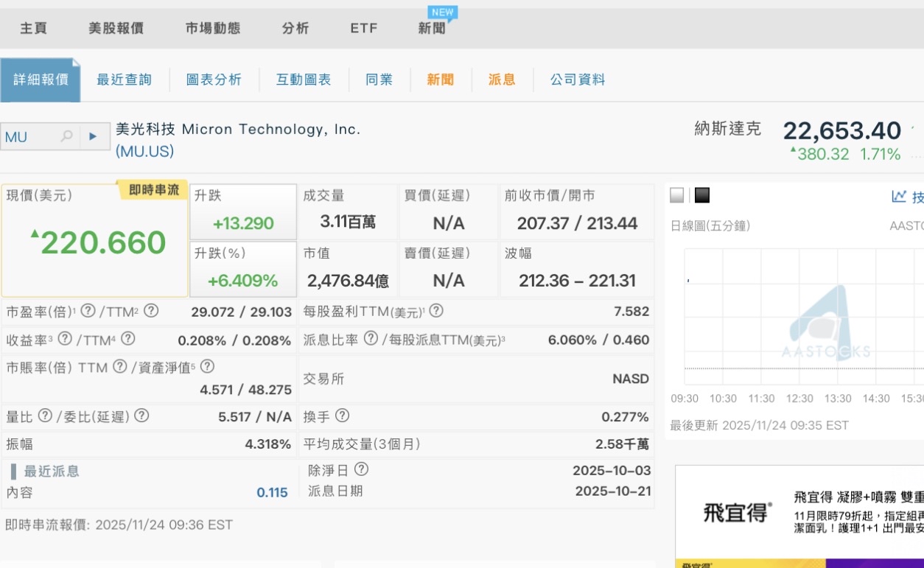The height and width of the screenshot is (568, 924).
Task: Click the 0.115 dividend amount link
Action: coord(272,493)
